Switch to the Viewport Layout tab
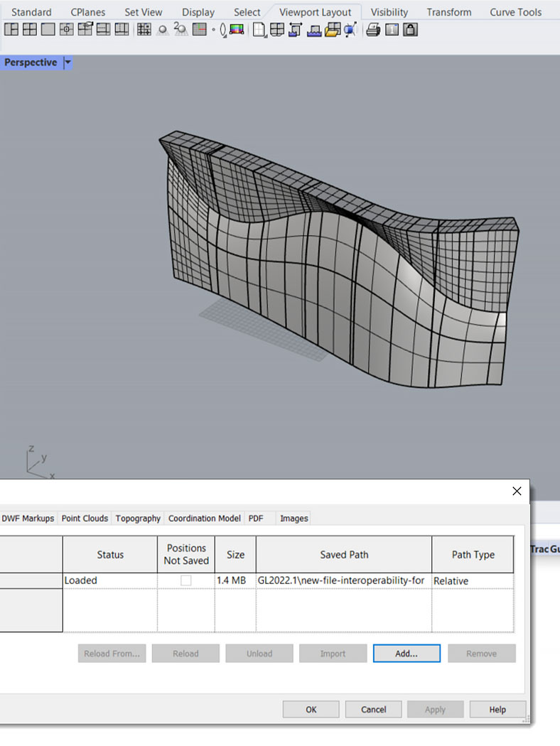 pyautogui.click(x=315, y=12)
